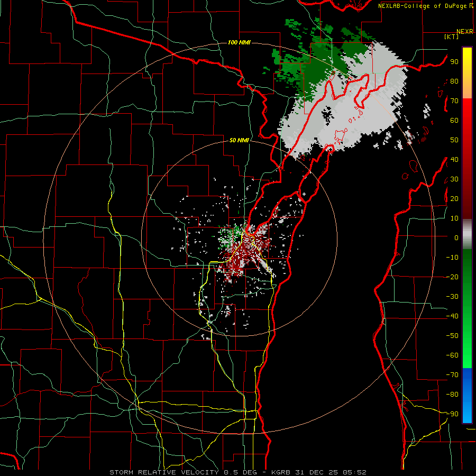This screenshot has width=476, height=476.
Task: Click the "90" value on the velocity scale
Action: pos(454,62)
